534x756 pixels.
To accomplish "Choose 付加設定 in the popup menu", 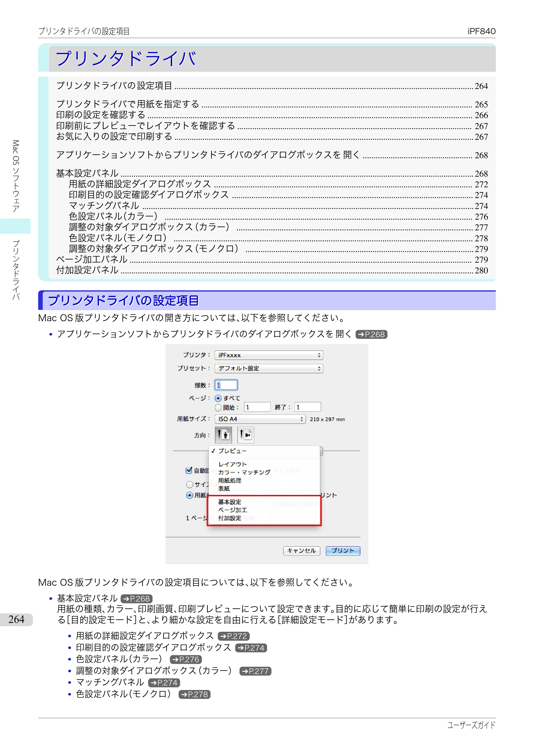I will pos(265,518).
